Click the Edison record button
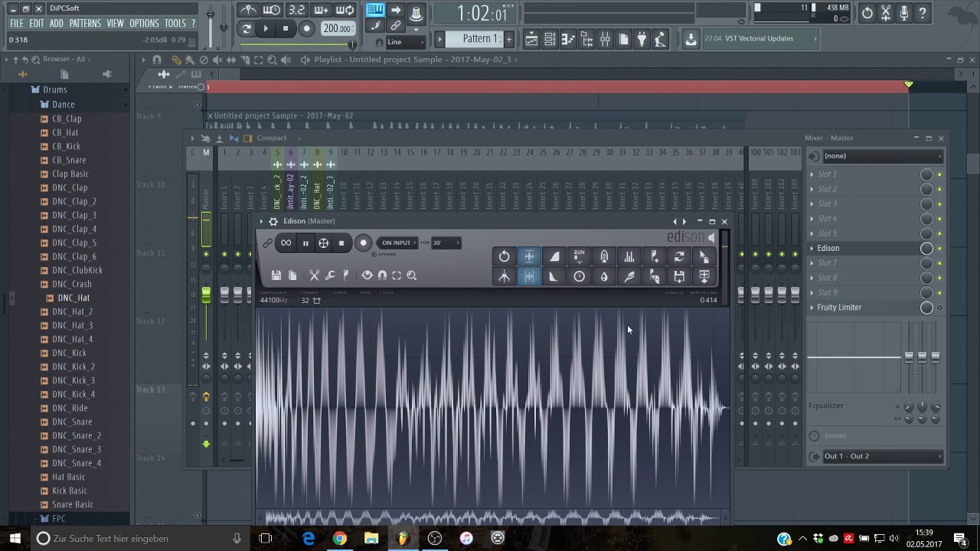Image resolution: width=980 pixels, height=551 pixels. [364, 243]
